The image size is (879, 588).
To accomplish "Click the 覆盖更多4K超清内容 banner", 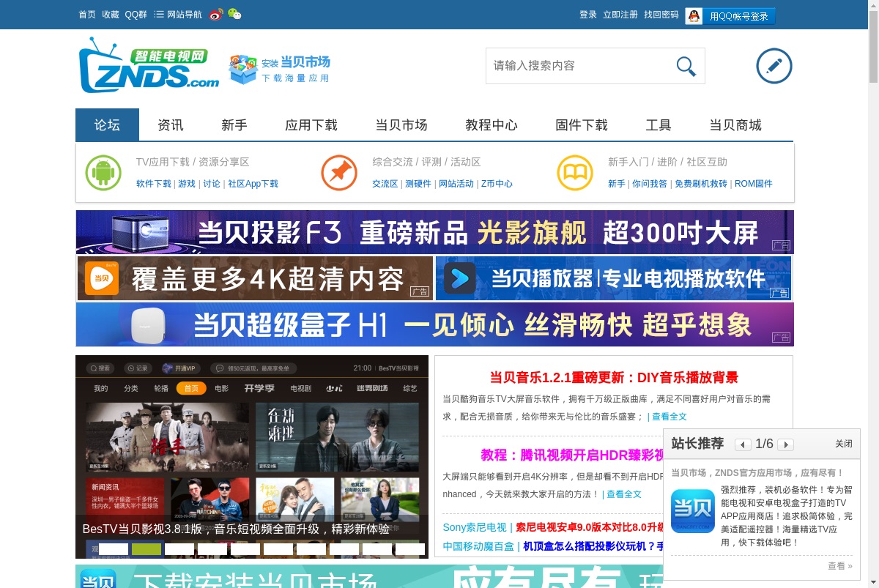I will (254, 278).
